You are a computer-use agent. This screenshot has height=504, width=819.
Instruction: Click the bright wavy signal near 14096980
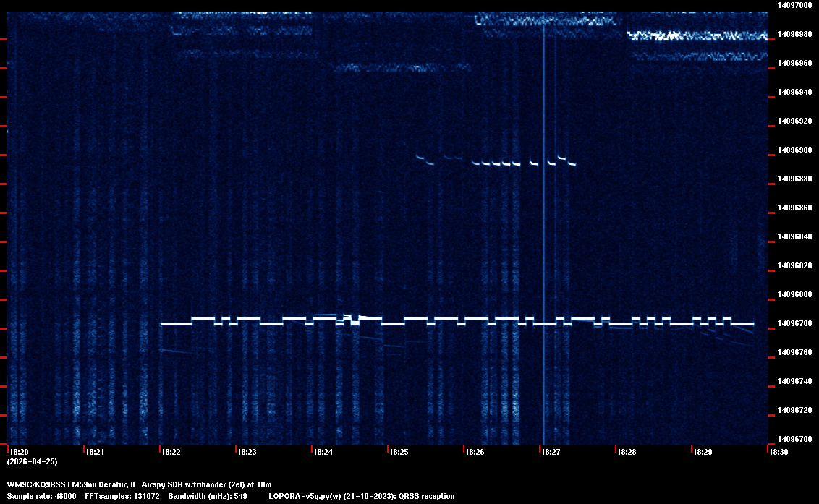[x=697, y=36]
